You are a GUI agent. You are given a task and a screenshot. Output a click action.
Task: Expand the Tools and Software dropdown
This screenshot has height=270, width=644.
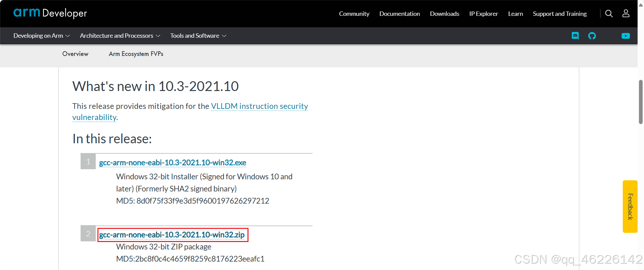click(x=198, y=36)
